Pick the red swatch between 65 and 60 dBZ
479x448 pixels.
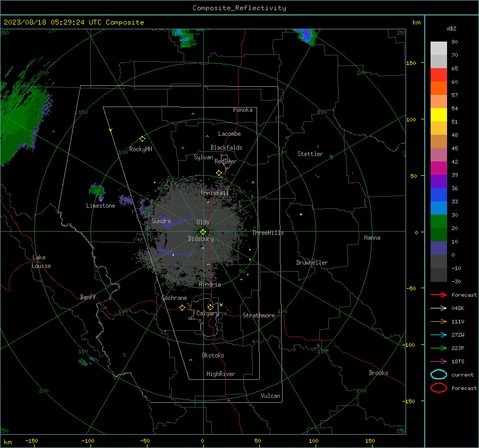pyautogui.click(x=439, y=75)
